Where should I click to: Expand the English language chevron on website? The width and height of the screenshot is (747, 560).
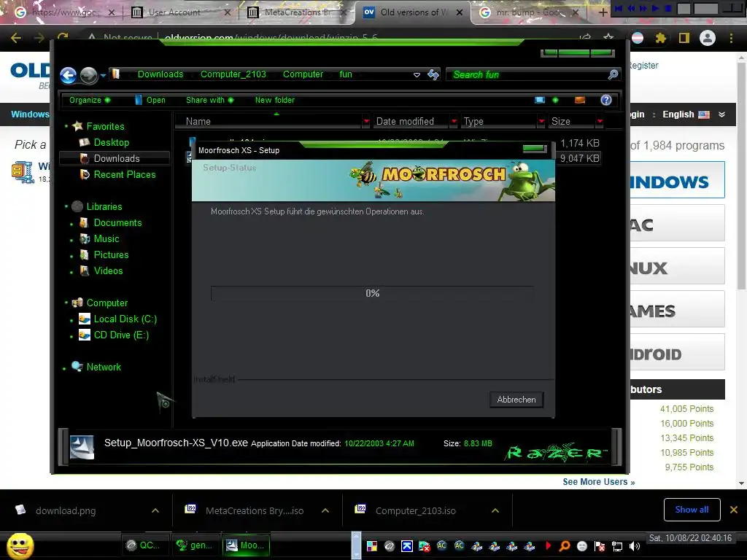[x=721, y=114]
